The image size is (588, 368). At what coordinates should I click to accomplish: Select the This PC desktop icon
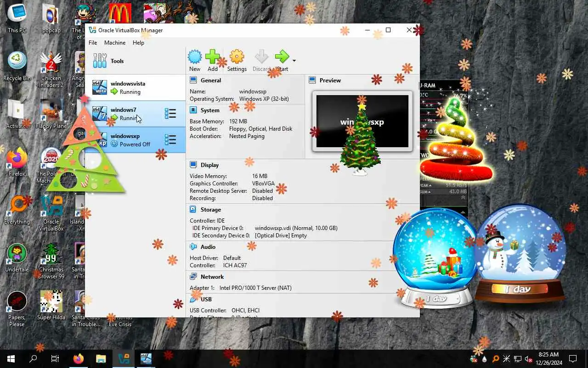[17, 19]
